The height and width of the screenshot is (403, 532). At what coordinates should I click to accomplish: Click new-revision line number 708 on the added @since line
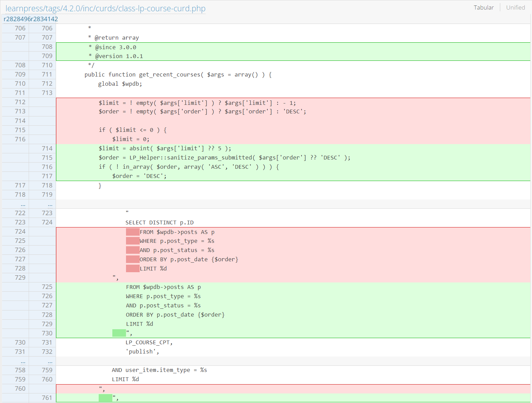pyautogui.click(x=47, y=46)
